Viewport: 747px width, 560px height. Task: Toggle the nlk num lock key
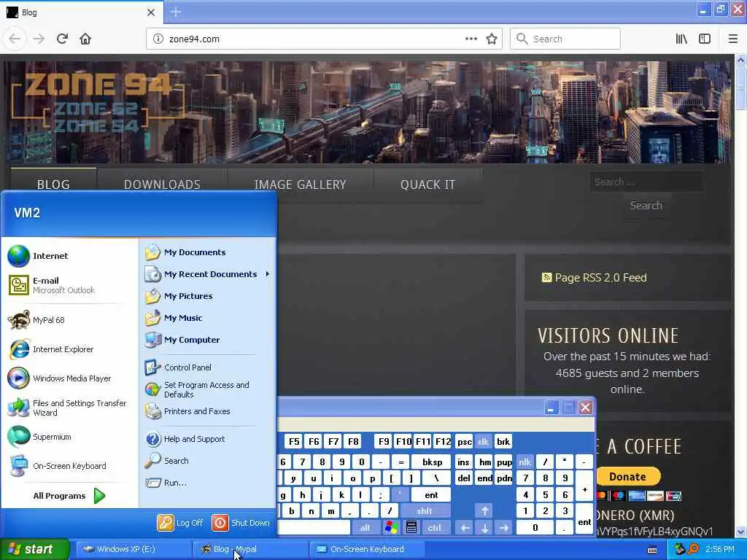[x=525, y=462]
